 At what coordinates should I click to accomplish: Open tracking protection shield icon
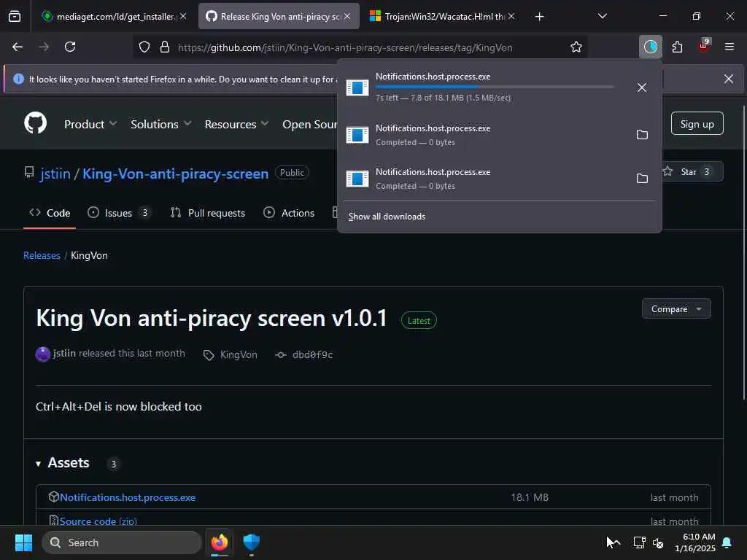(144, 47)
